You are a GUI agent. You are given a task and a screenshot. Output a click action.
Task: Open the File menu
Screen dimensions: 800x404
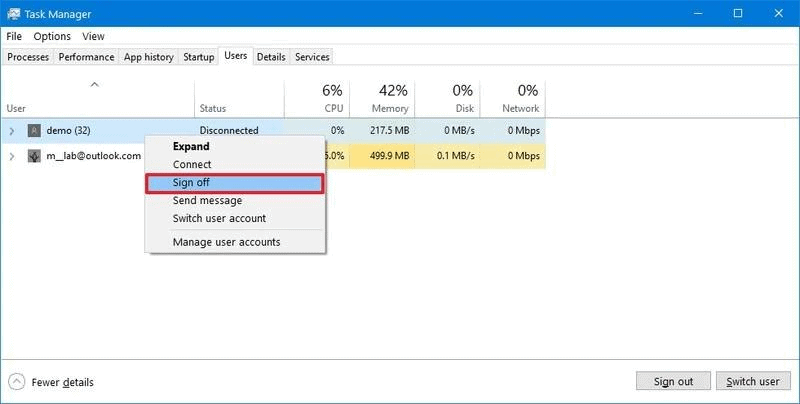pyautogui.click(x=14, y=36)
